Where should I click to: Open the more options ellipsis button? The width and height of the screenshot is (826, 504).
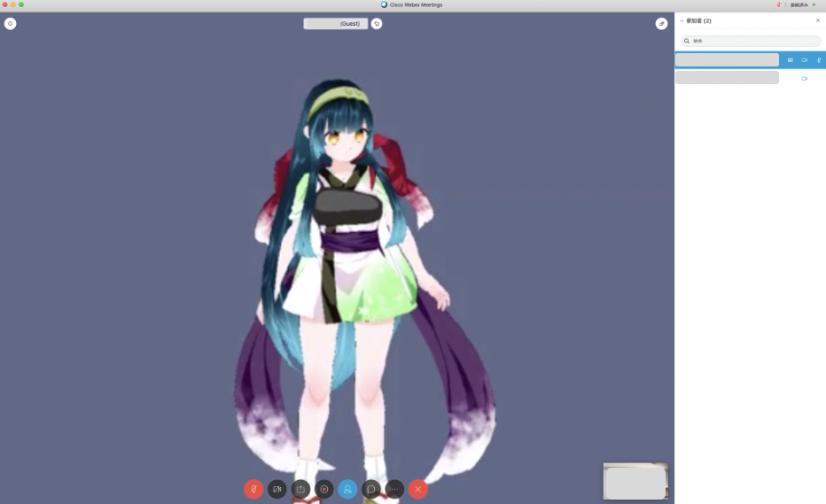click(x=394, y=489)
